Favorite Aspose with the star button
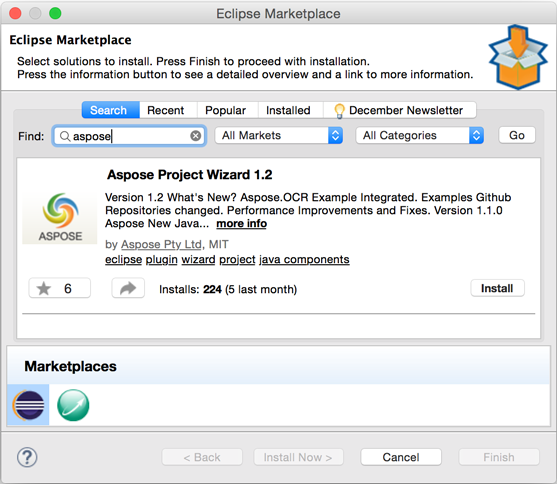Image resolution: width=557 pixels, height=484 pixels. pos(60,288)
